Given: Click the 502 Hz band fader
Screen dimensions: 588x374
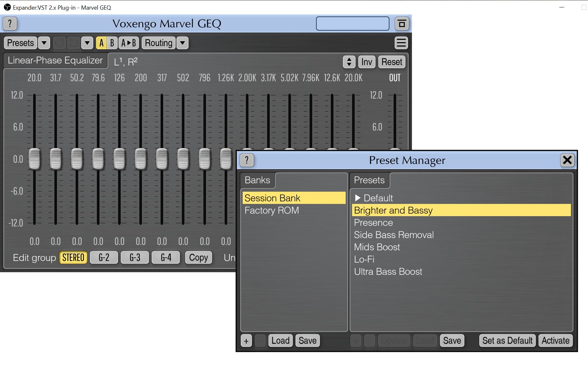Looking at the screenshot, I should pos(183,159).
